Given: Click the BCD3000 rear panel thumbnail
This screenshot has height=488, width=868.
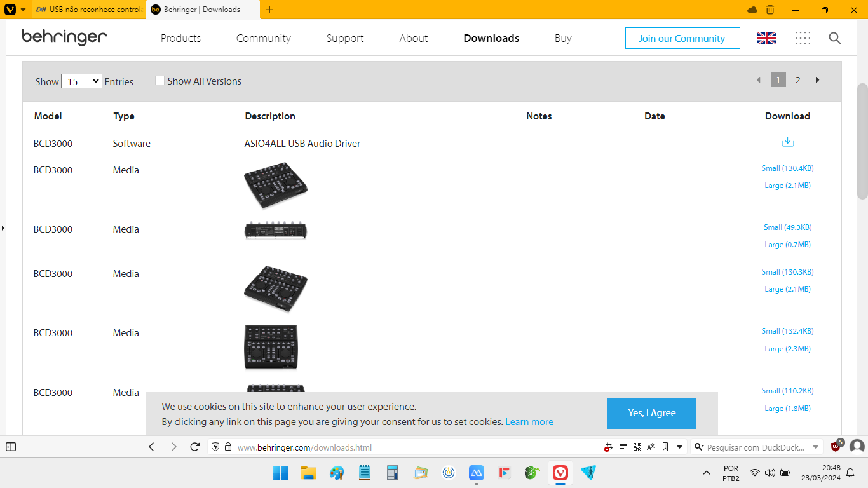Looking at the screenshot, I should (x=276, y=229).
